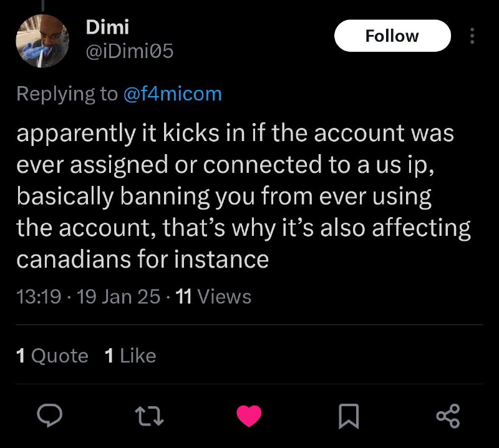The height and width of the screenshot is (448, 499).
Task: Open the 11 Views analytics
Action: 213,296
